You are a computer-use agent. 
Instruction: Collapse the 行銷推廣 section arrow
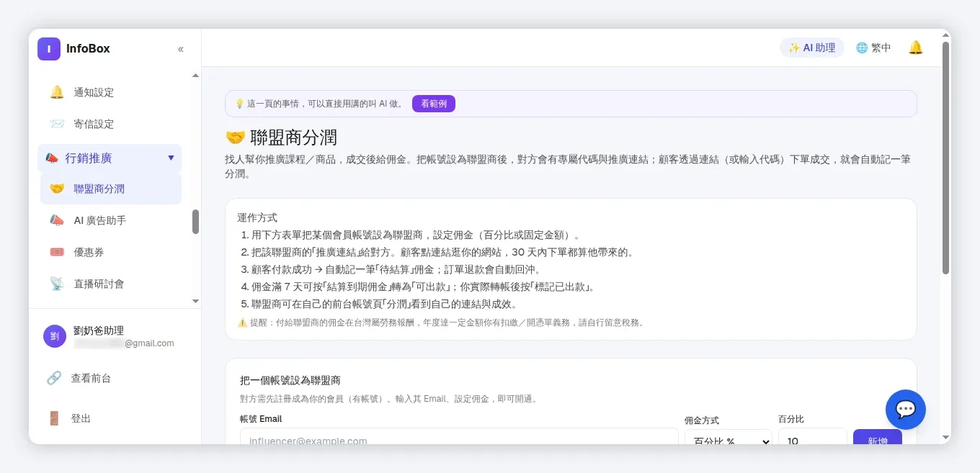tap(171, 158)
